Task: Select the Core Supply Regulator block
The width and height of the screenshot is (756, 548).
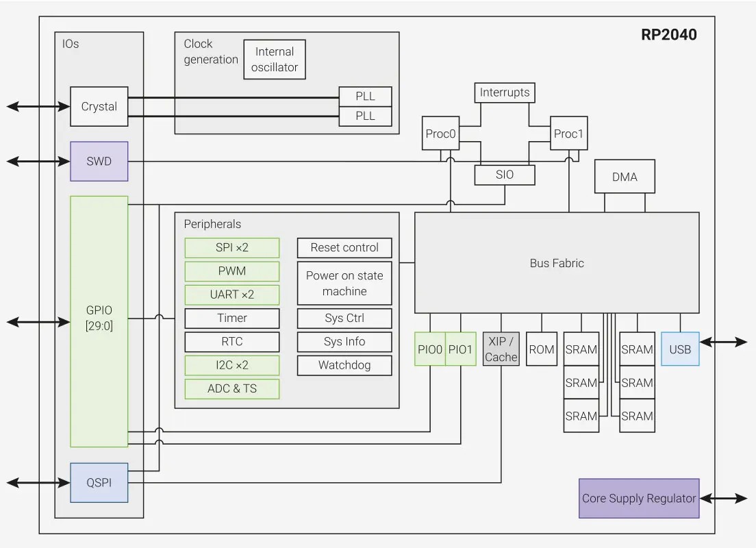Action: [639, 499]
